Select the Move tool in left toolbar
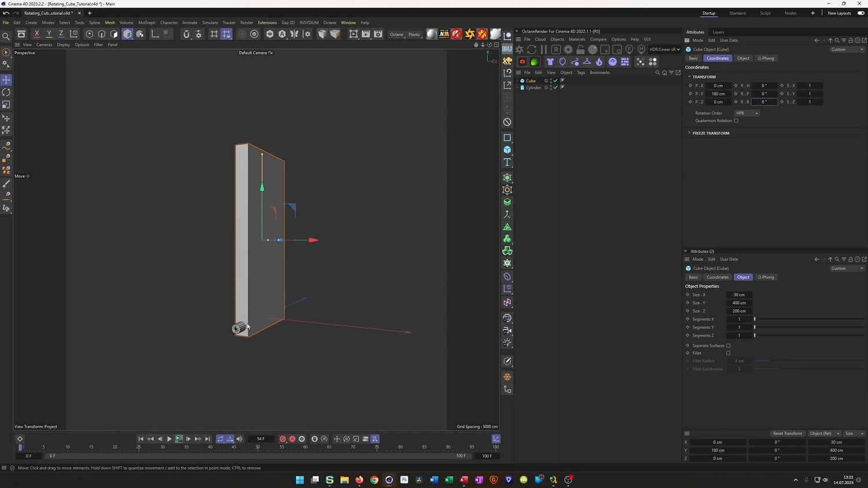This screenshot has width=868, height=488. click(6, 80)
